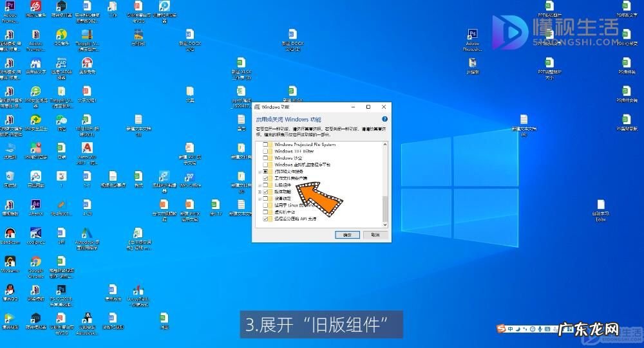Launch the Autodesk desktop app icon

[87, 234]
